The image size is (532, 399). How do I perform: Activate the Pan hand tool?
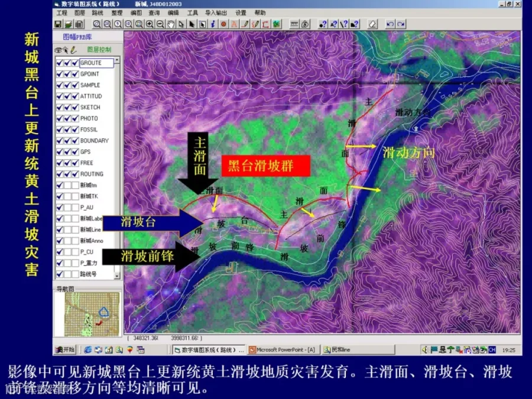pos(171,24)
